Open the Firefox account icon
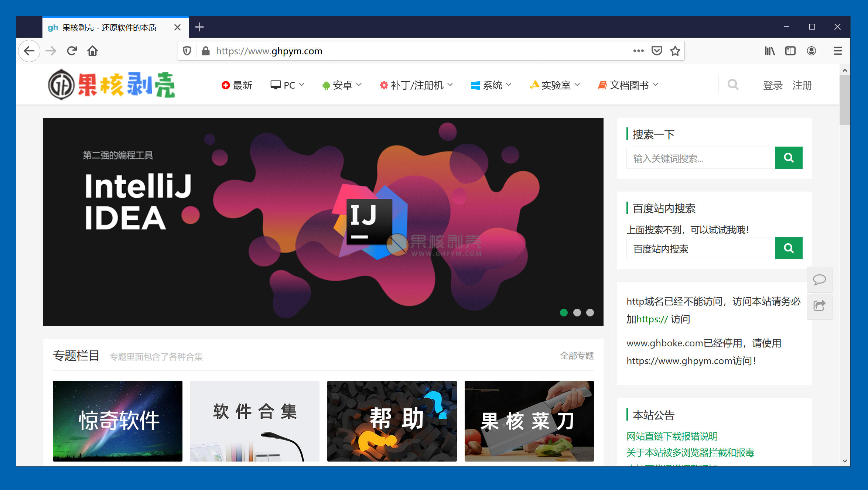Image resolution: width=868 pixels, height=490 pixels. pos(811,51)
